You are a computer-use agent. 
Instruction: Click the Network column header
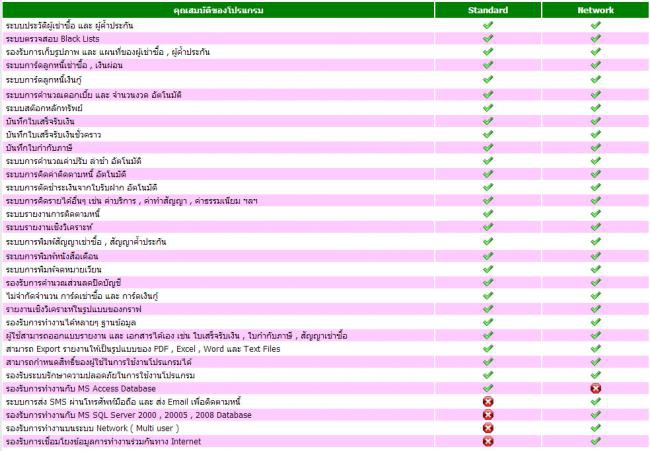[x=595, y=10]
